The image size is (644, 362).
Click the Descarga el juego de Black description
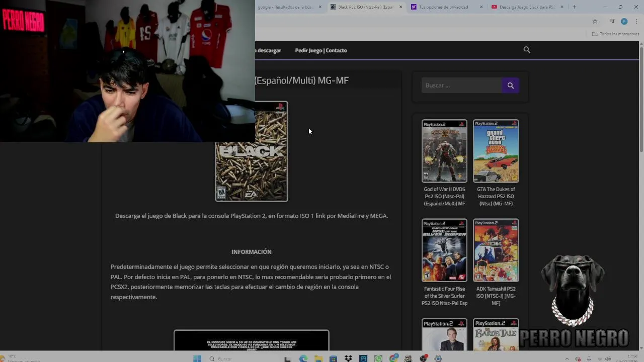pos(252,216)
